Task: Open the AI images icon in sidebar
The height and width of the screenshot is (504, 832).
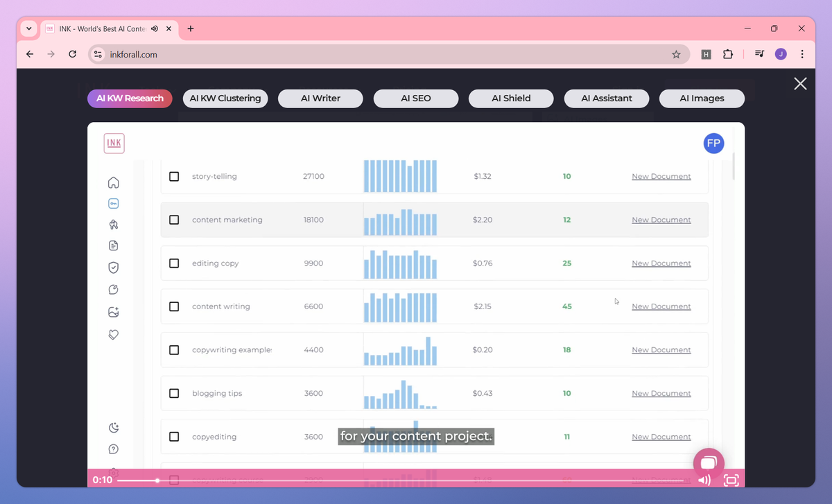Action: coord(114,312)
